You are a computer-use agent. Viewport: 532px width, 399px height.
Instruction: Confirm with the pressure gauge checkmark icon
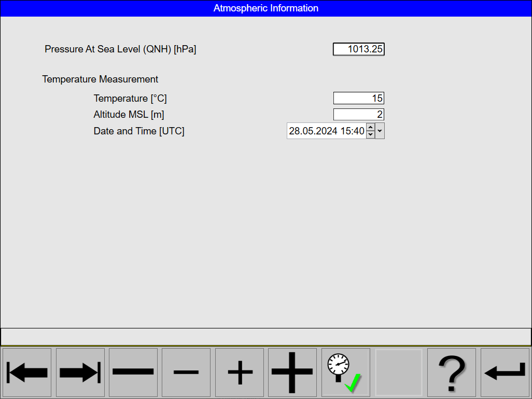tap(345, 372)
